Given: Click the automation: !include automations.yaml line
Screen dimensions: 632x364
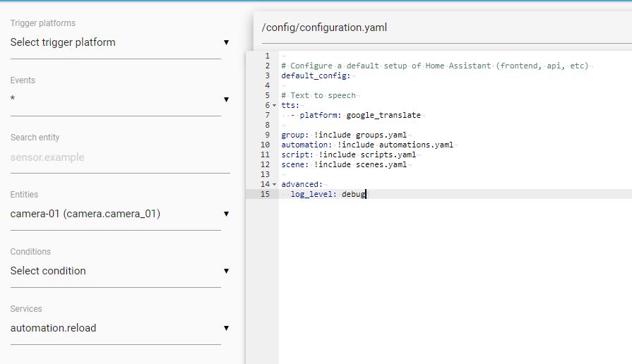Looking at the screenshot, I should pyautogui.click(x=367, y=145).
